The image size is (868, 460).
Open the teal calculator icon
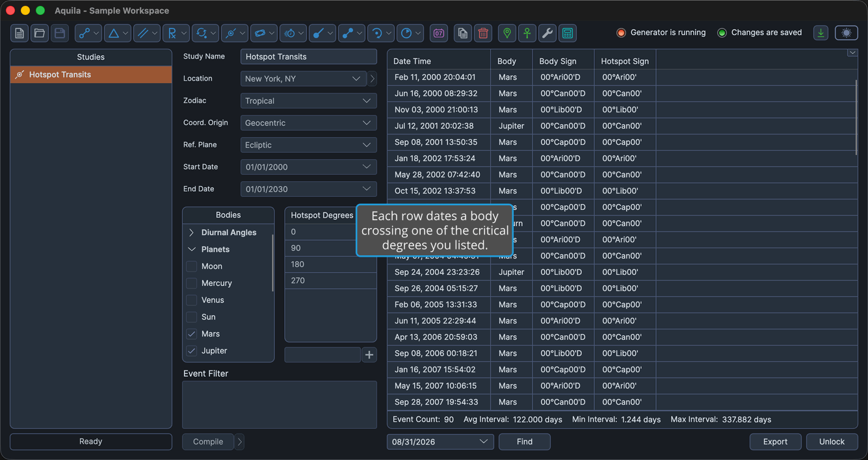pos(568,33)
